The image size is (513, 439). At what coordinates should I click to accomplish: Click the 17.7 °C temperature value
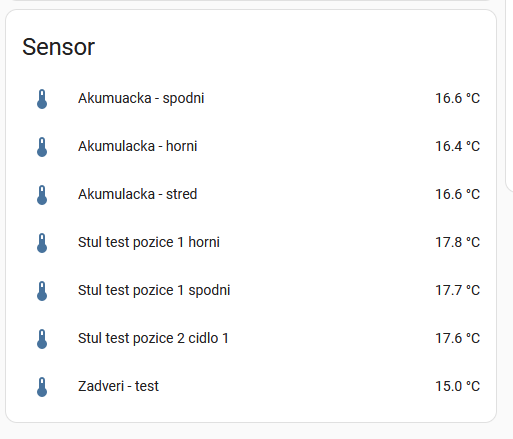pyautogui.click(x=458, y=290)
